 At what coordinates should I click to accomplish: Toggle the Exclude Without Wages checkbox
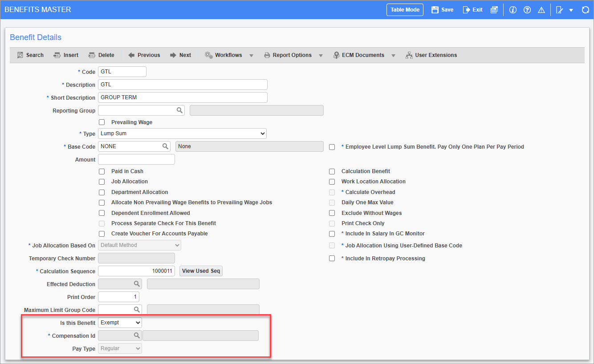(x=332, y=213)
